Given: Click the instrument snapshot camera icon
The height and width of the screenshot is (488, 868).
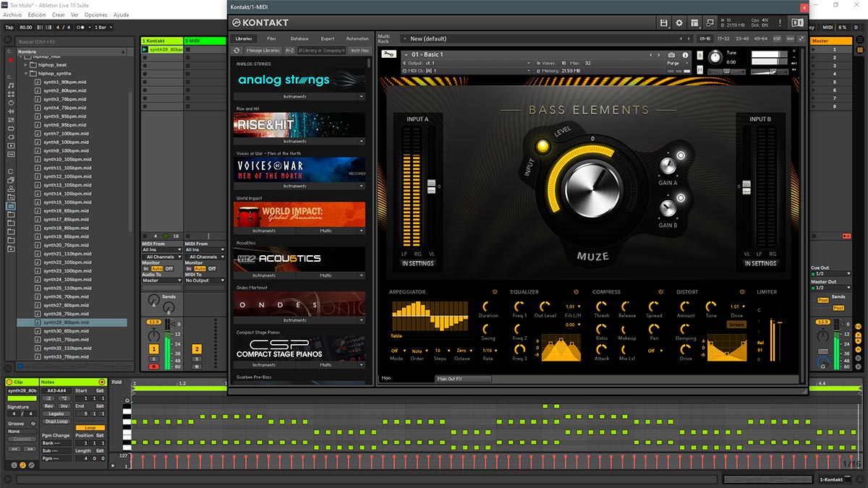Looking at the screenshot, I should (x=672, y=55).
